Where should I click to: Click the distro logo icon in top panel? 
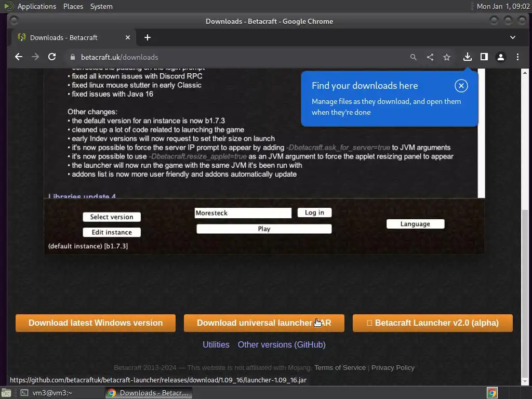(8, 6)
